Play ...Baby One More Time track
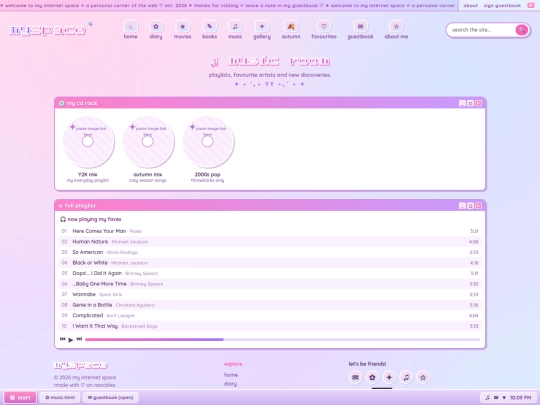Screen dimensions: 540x405 pyautogui.click(x=270, y=284)
